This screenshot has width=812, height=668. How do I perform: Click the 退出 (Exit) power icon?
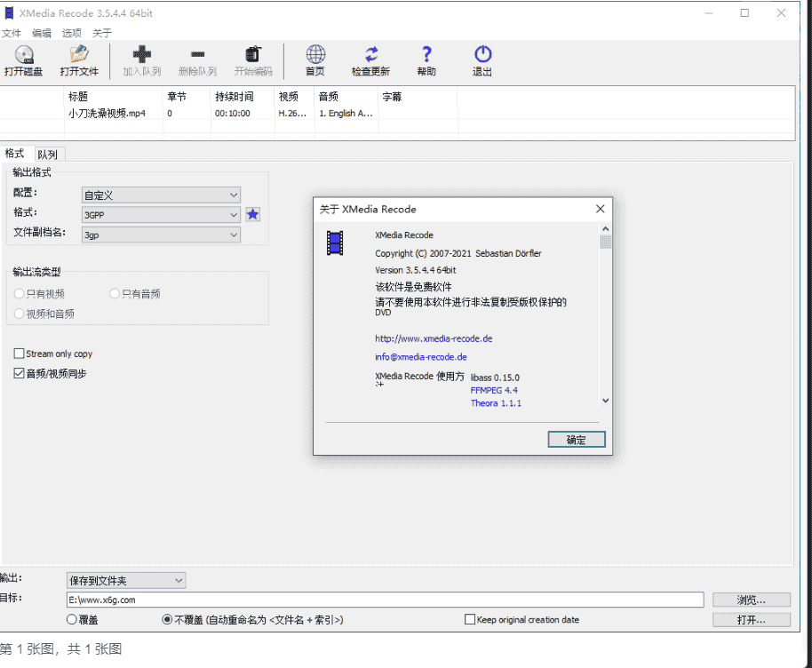(482, 55)
